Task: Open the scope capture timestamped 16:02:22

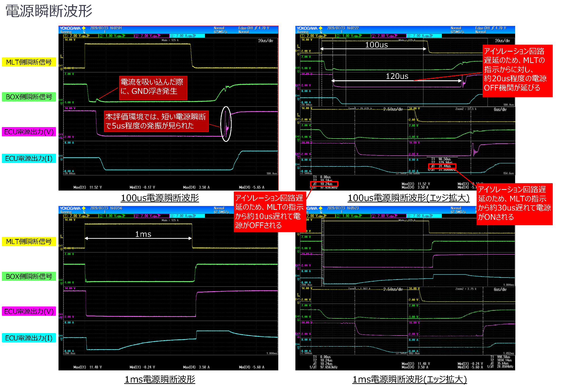Action: click(x=405, y=108)
